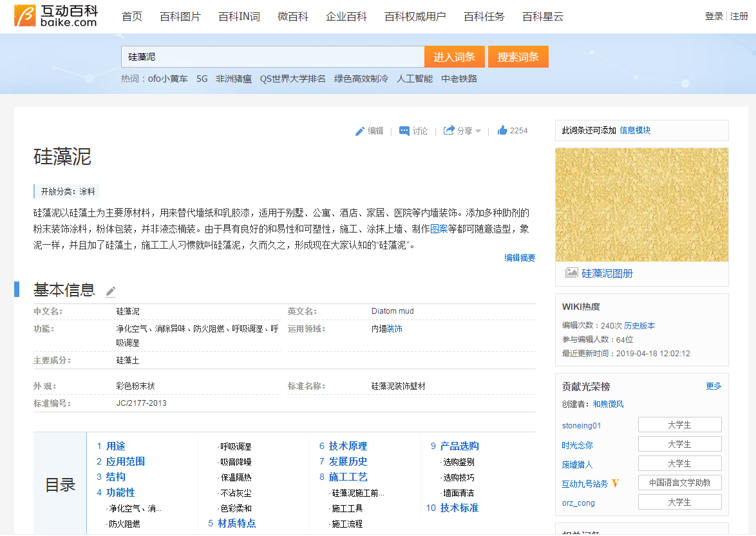Image resolution: width=756 pixels, height=536 pixels.
Task: Click 中国语言文学助教 badge button
Action: [x=680, y=483]
